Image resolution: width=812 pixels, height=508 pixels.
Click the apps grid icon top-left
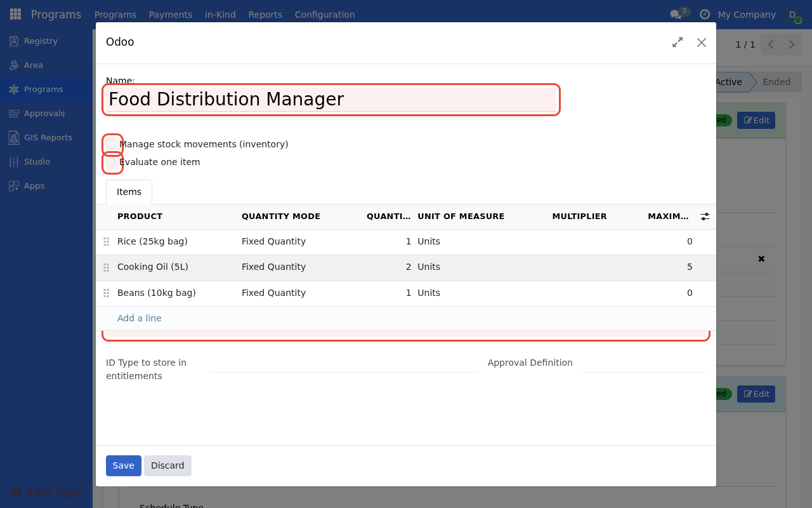point(15,14)
